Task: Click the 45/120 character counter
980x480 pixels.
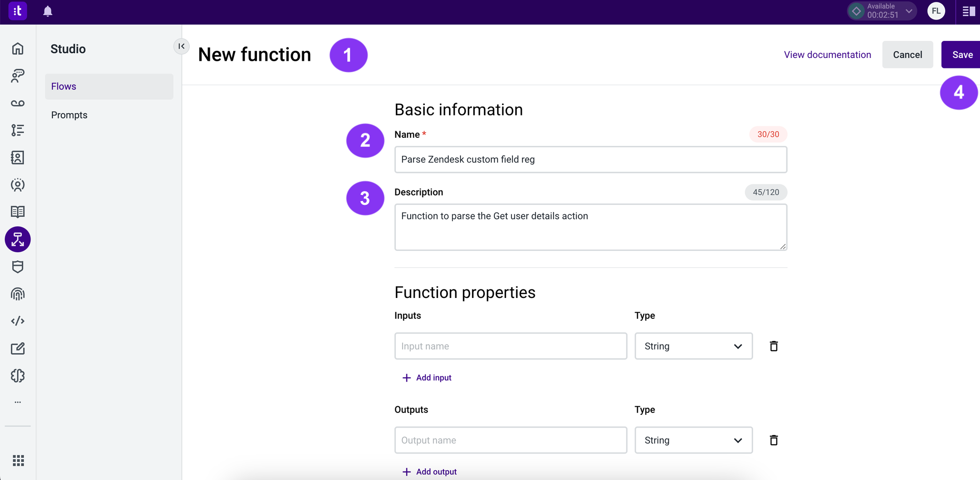Action: tap(765, 192)
